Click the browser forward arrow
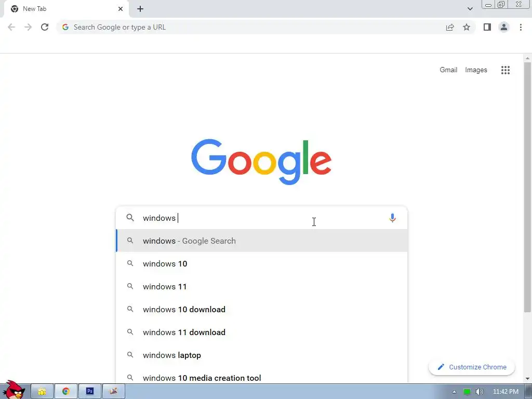The image size is (532, 399). click(28, 27)
